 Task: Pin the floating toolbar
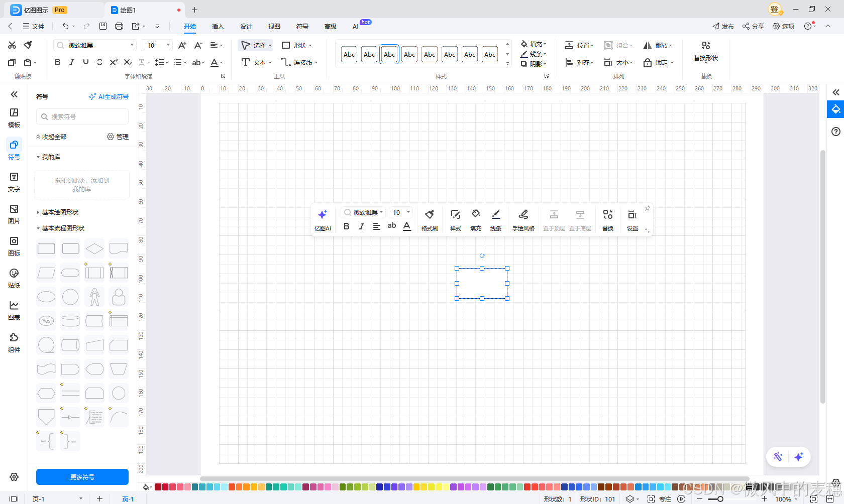648,209
